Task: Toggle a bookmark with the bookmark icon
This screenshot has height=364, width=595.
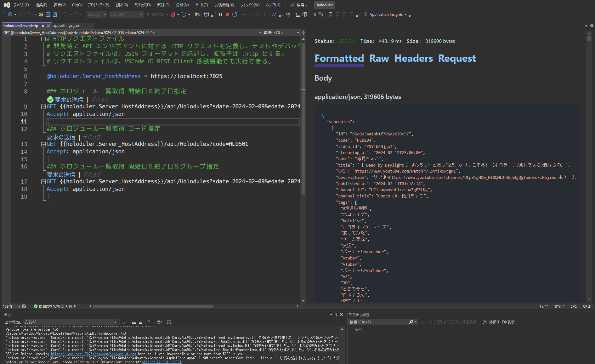Action: (x=331, y=14)
